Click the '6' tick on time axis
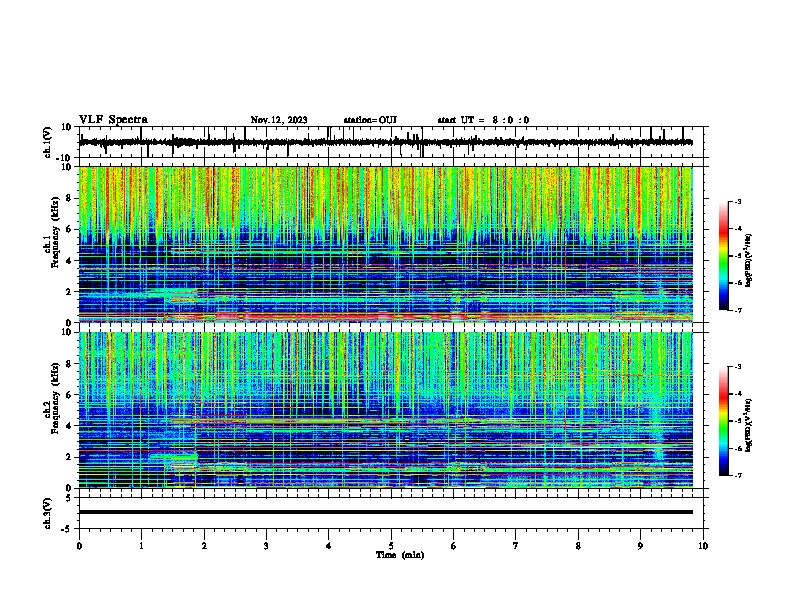 coord(454,546)
